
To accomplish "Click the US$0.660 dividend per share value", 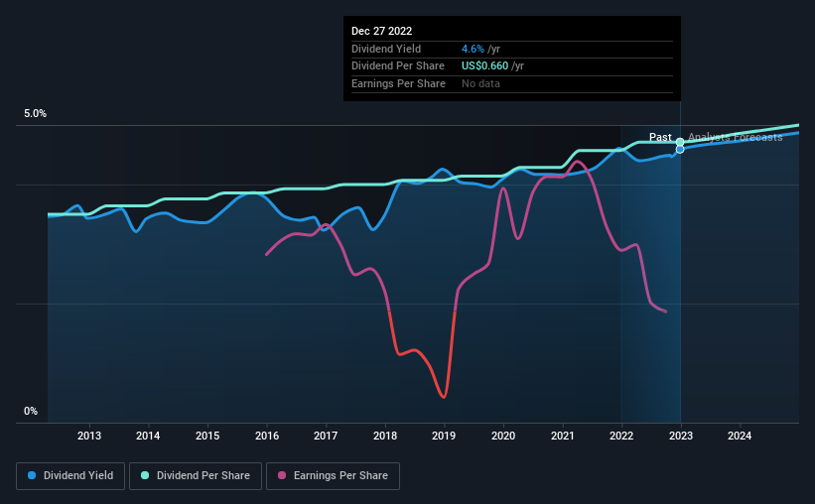I will 484,66.
